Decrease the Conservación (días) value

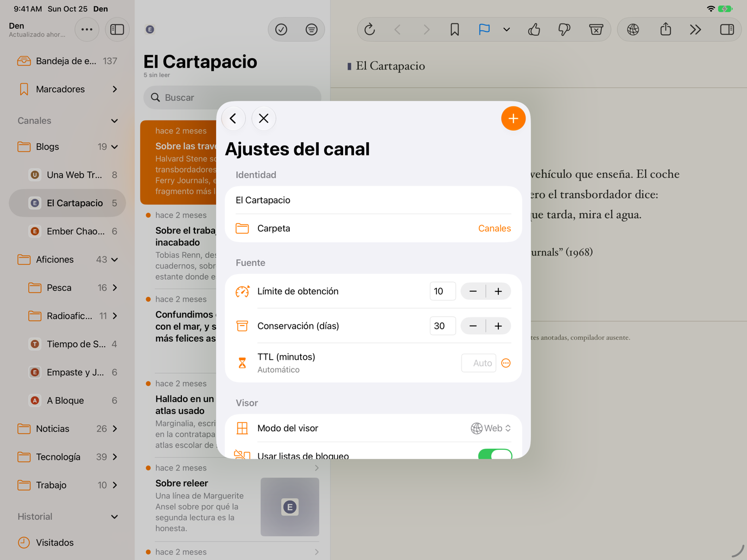(x=473, y=326)
